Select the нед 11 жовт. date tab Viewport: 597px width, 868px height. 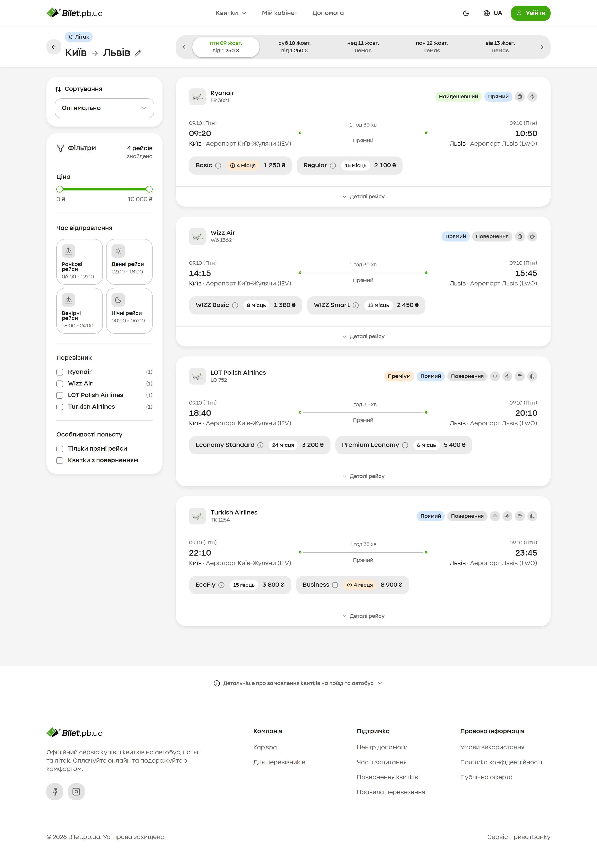click(363, 47)
